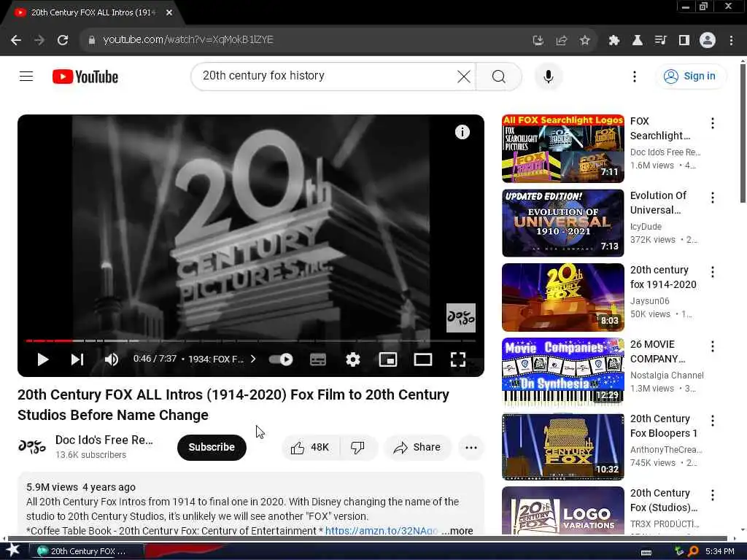This screenshot has width=747, height=560.
Task: Open the keyboard tray icon
Action: click(x=646, y=553)
